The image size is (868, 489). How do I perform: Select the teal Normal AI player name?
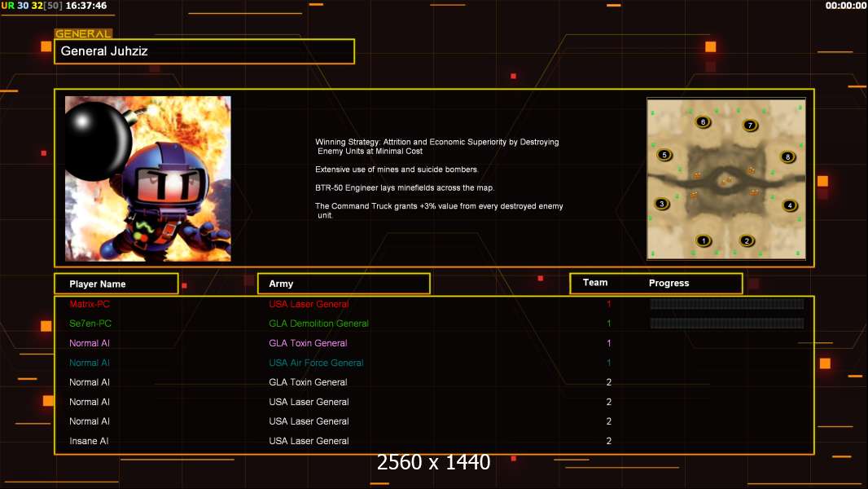(89, 363)
